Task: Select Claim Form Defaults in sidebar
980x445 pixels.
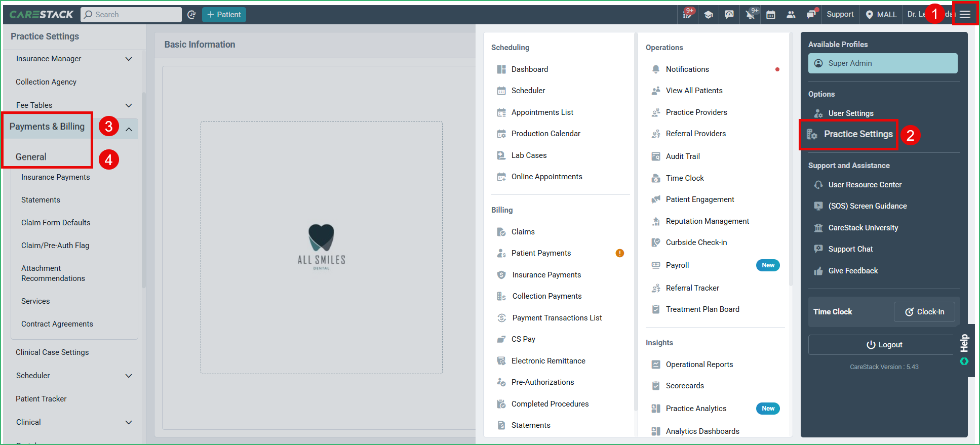Action: 56,223
